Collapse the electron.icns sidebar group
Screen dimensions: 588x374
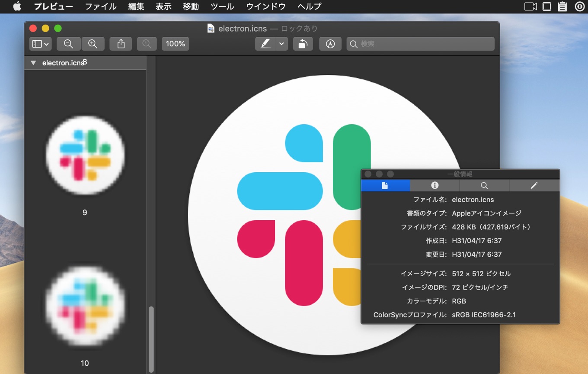[33, 63]
